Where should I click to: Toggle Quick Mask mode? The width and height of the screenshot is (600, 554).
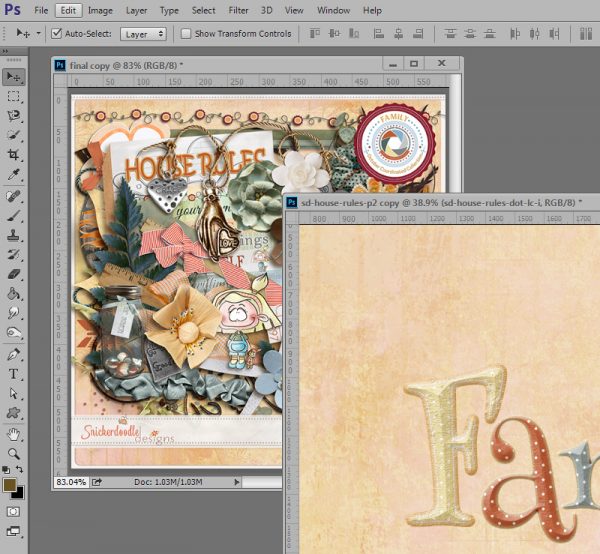coord(13,512)
